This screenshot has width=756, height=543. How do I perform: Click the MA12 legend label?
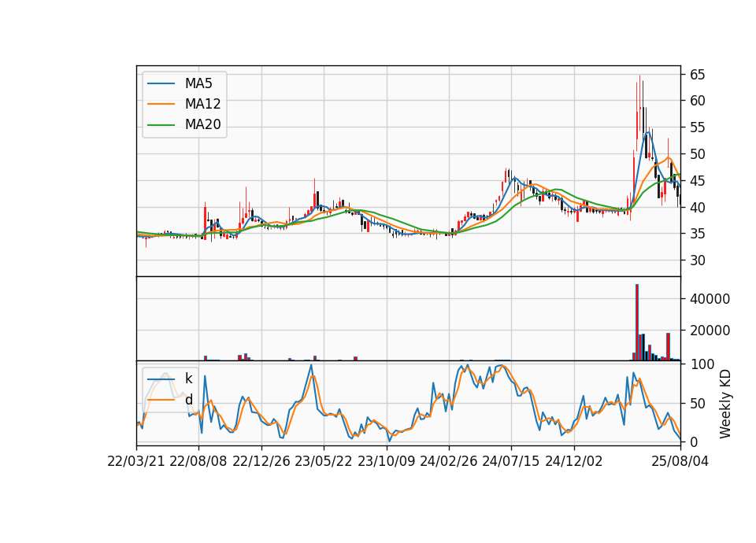pos(202,104)
